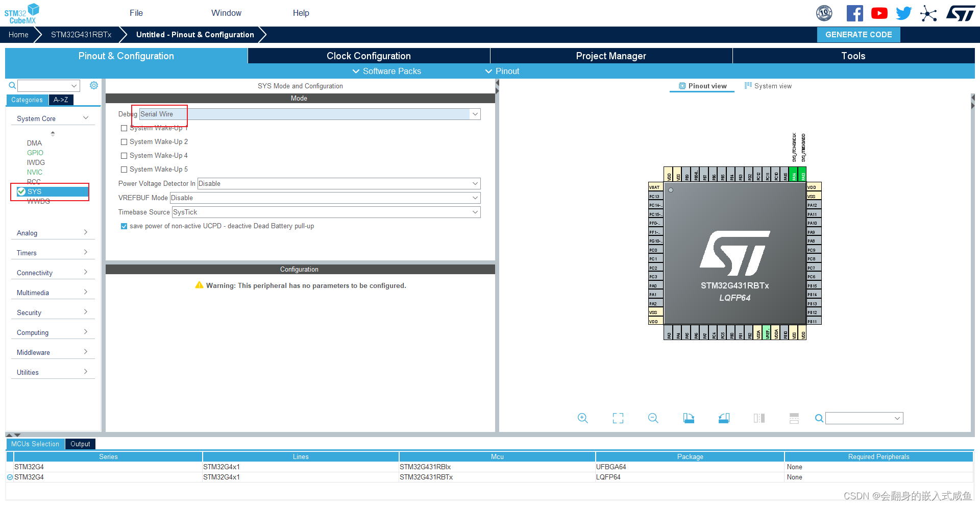Open the ST community network icon
Screen dimensions: 980x506
[x=928, y=13]
